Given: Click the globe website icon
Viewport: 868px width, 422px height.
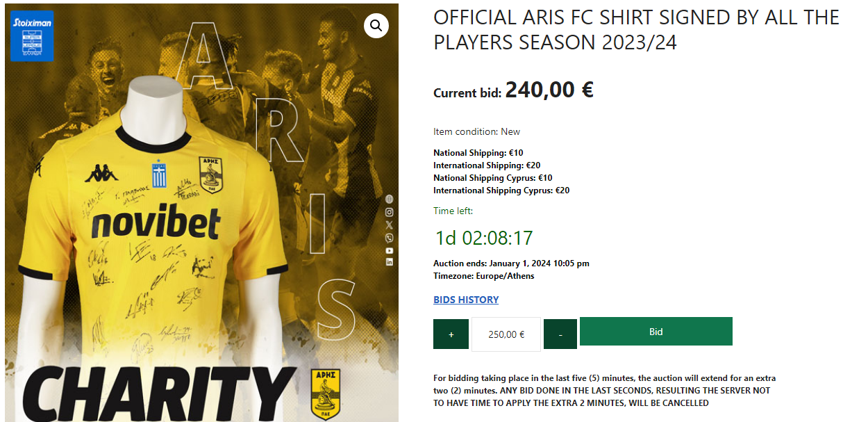Looking at the screenshot, I should tap(390, 199).
